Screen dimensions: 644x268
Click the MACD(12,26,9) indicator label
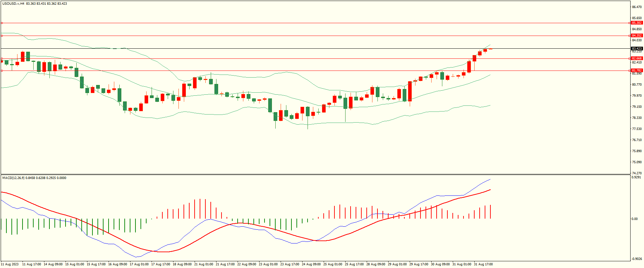pos(13,178)
